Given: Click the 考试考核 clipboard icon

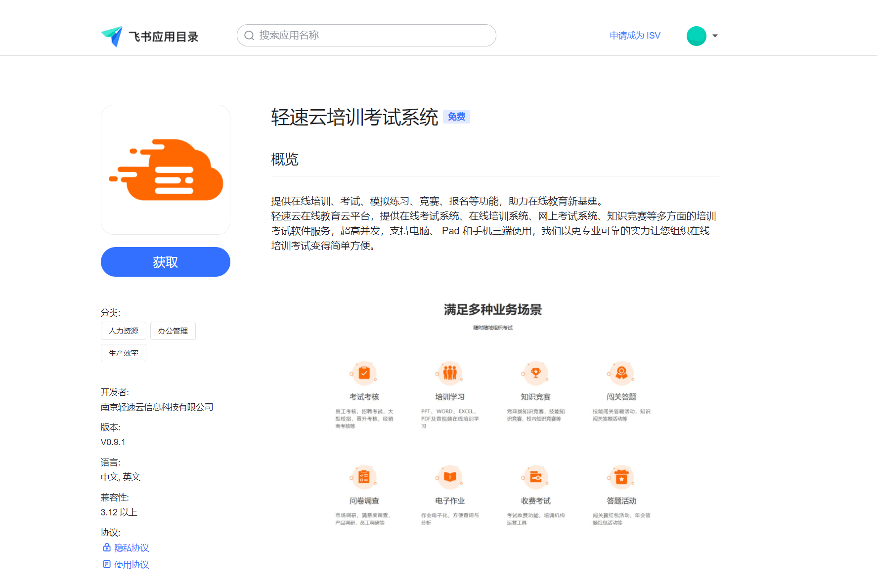Looking at the screenshot, I should pyautogui.click(x=364, y=373).
